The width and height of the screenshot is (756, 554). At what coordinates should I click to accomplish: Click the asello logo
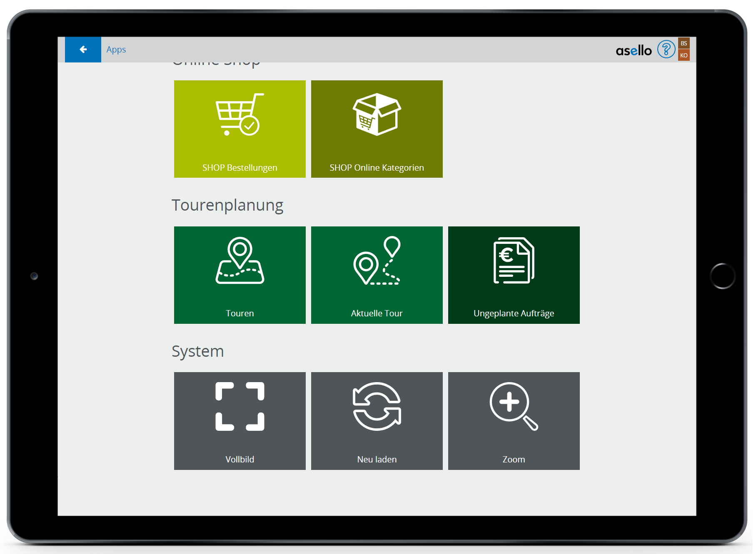pos(633,50)
